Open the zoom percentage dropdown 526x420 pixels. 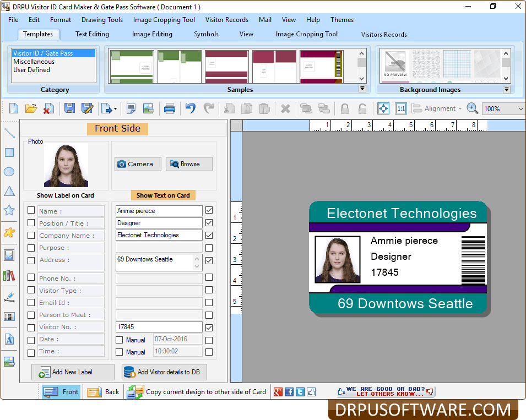tap(520, 108)
